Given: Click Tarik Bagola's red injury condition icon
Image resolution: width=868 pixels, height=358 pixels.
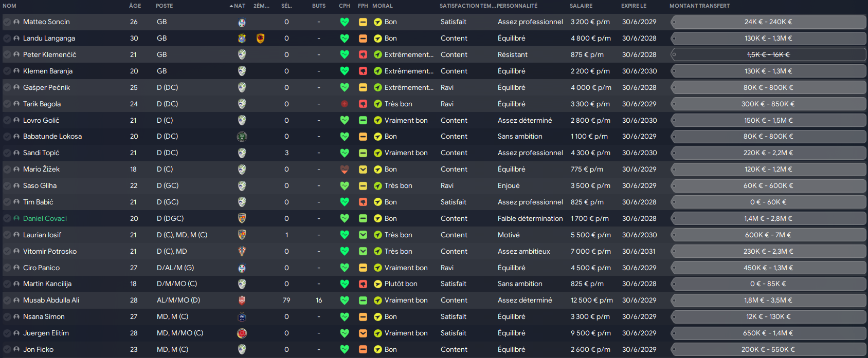Looking at the screenshot, I should pyautogui.click(x=345, y=104).
